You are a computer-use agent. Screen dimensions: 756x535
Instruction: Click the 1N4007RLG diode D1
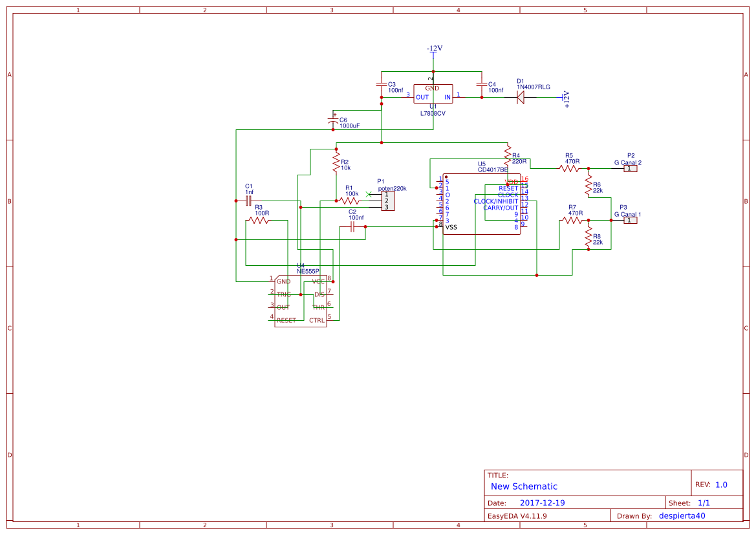click(x=521, y=97)
